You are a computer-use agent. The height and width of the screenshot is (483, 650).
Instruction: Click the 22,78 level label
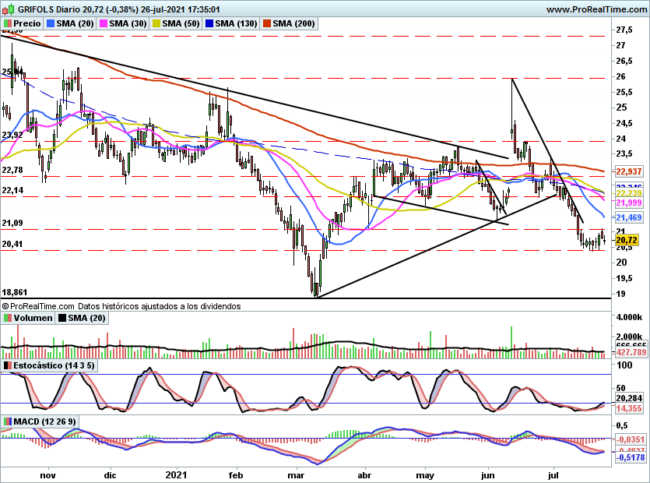coord(12,170)
